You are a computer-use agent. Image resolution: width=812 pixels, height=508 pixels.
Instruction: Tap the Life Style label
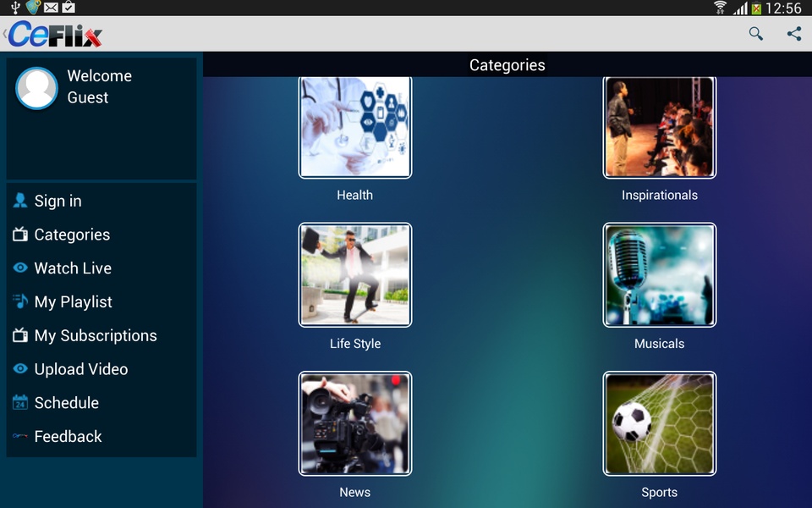(355, 344)
